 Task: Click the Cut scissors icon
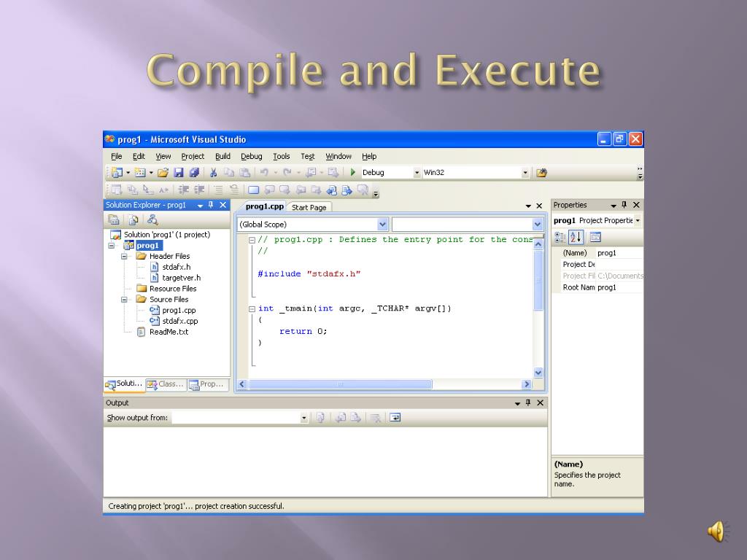214,172
